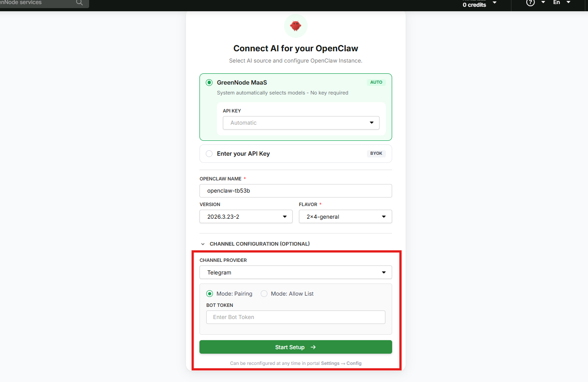
Task: Select the GreenNode MaaS radio option
Action: coord(209,83)
